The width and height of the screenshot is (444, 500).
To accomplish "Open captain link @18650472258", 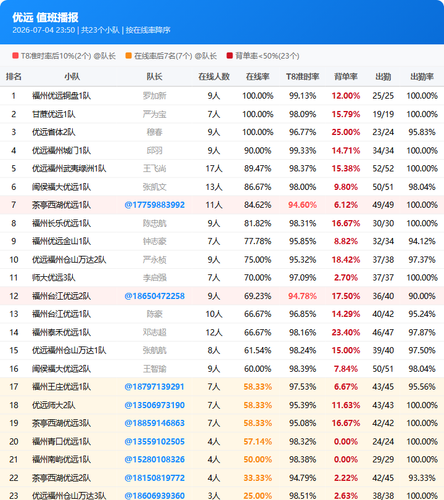I will point(154,296).
